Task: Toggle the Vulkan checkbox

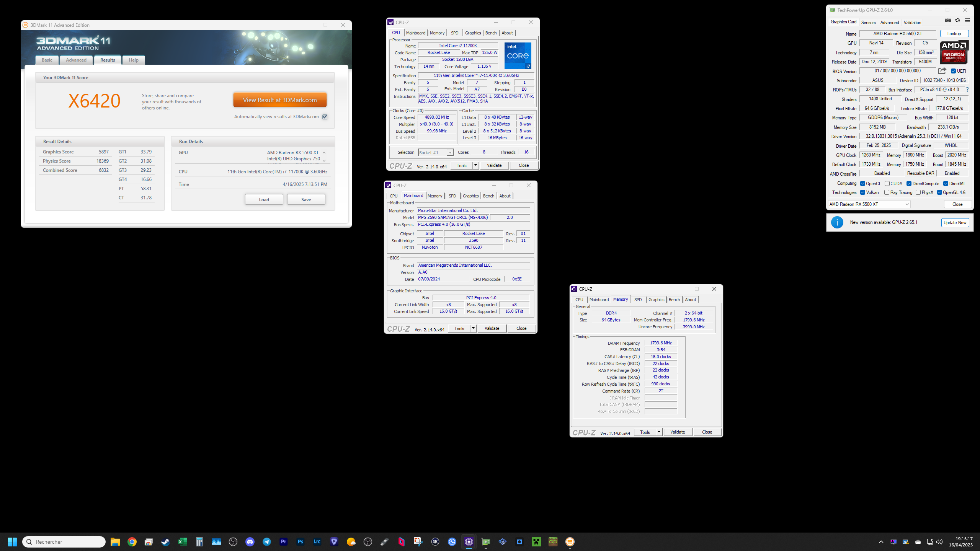Action: pos(863,192)
